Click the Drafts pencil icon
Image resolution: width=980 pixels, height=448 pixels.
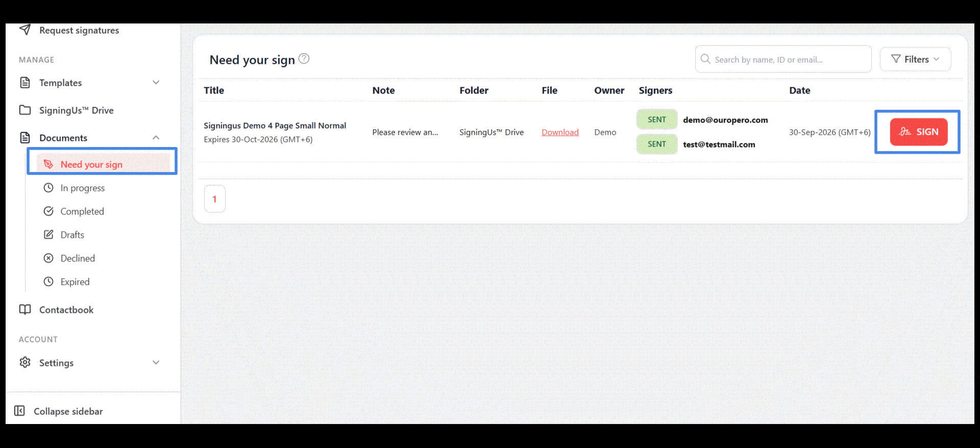(48, 235)
